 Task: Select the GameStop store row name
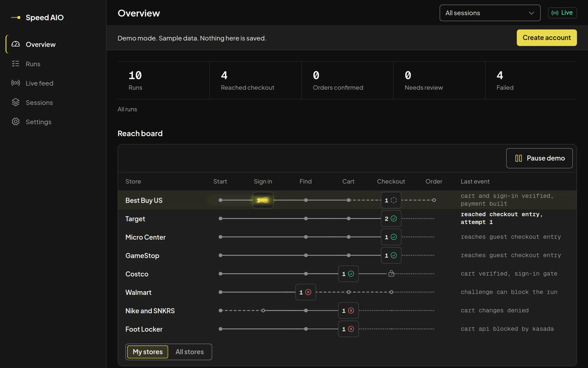point(142,256)
